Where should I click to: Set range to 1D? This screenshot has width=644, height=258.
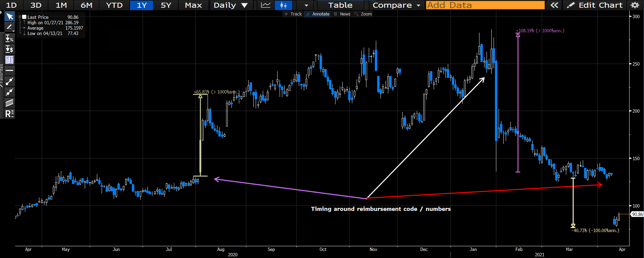[11, 5]
